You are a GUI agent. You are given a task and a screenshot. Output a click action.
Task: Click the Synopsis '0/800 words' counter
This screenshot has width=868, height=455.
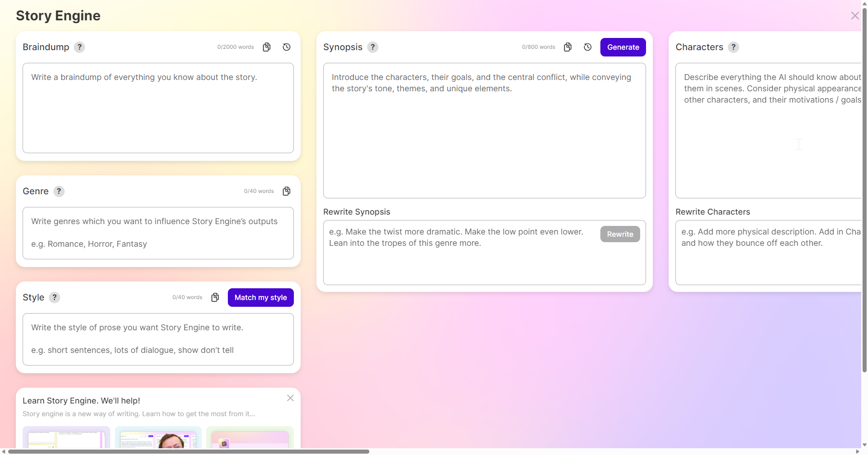click(x=538, y=47)
